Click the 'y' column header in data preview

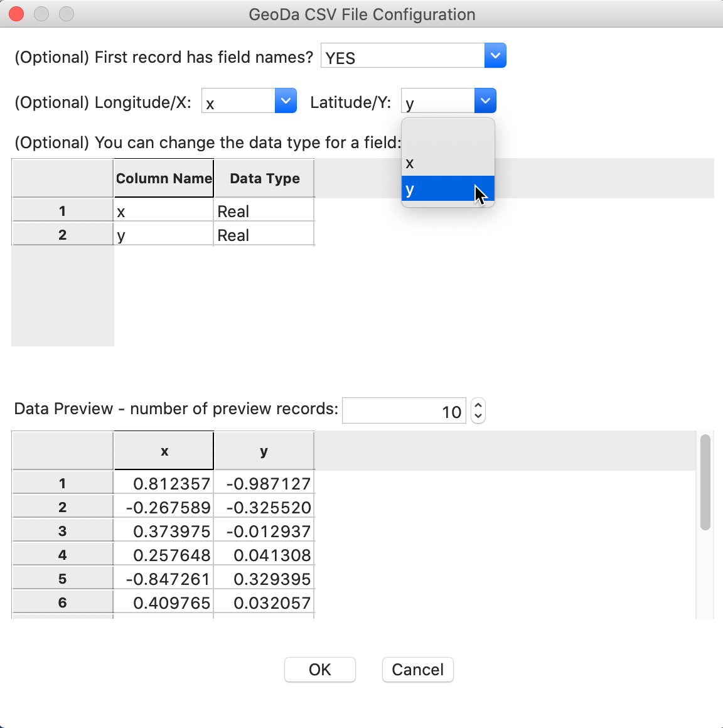[264, 451]
